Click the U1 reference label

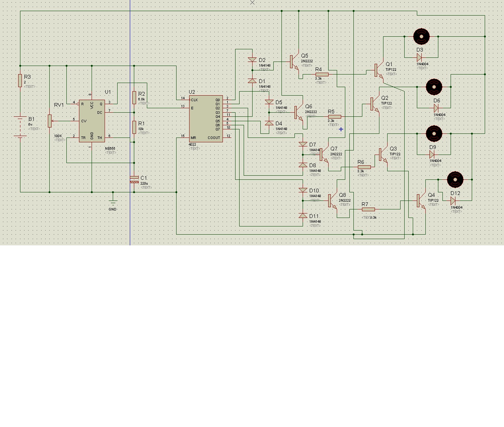[108, 92]
